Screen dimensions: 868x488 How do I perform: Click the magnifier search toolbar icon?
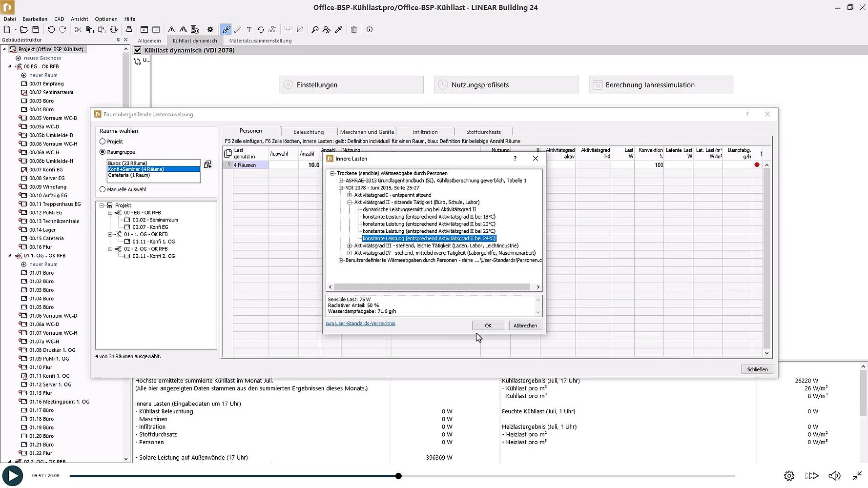pos(315,30)
